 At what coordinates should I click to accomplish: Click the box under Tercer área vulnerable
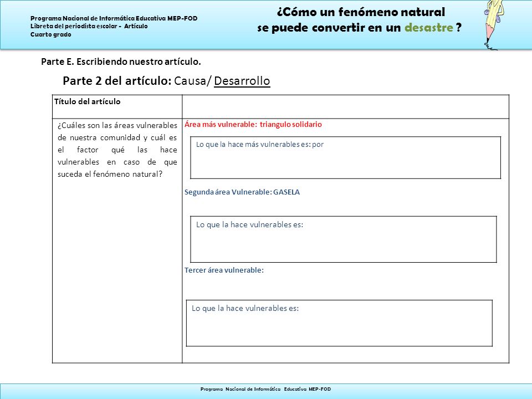pos(339,323)
